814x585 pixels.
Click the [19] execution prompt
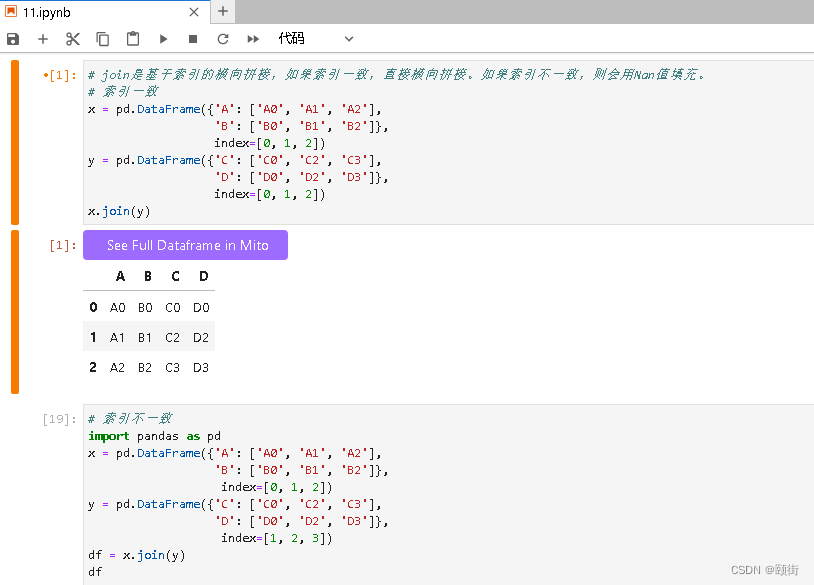tap(57, 418)
